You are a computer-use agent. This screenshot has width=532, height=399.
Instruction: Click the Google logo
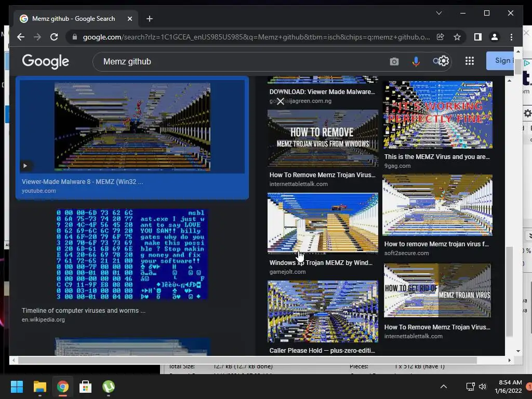46,61
